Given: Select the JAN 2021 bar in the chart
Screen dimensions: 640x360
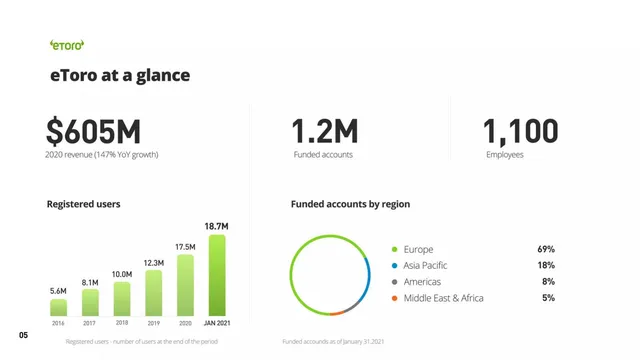Looking at the screenshot, I should coord(217,275).
